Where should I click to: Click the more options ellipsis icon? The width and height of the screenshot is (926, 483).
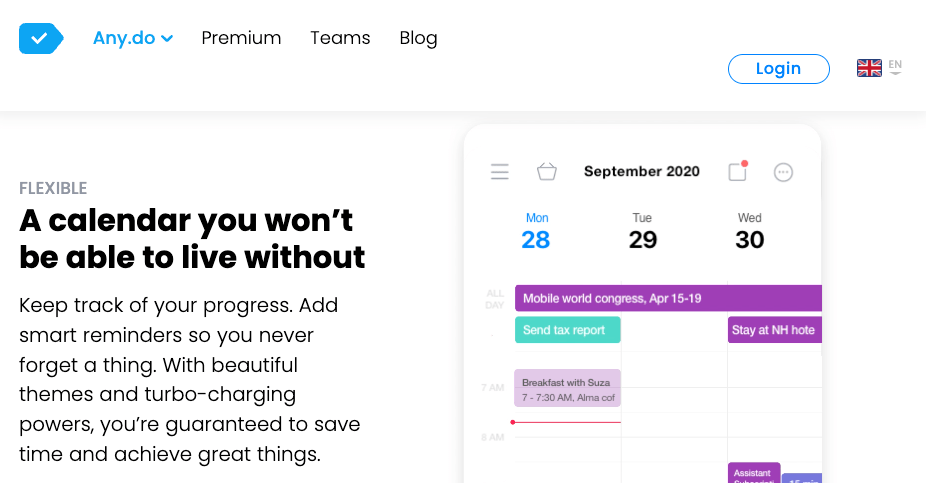784,172
